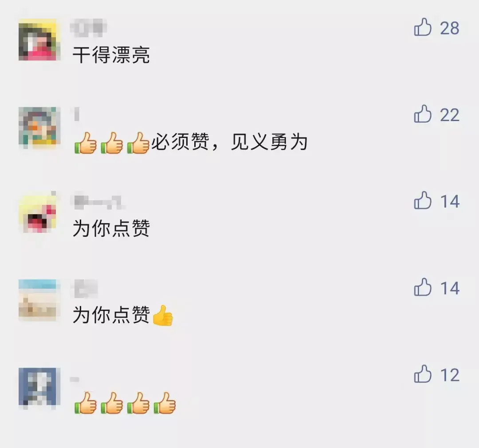Viewport: 479px width, 448px height.
Task: Select the comment text 必须赞，见义勇为
Action: (x=229, y=142)
